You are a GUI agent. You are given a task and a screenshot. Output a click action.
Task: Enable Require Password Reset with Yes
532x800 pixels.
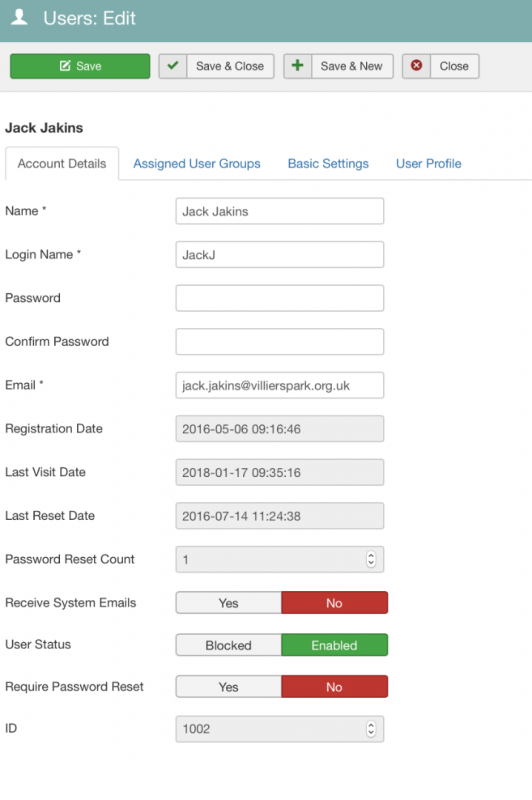(229, 687)
